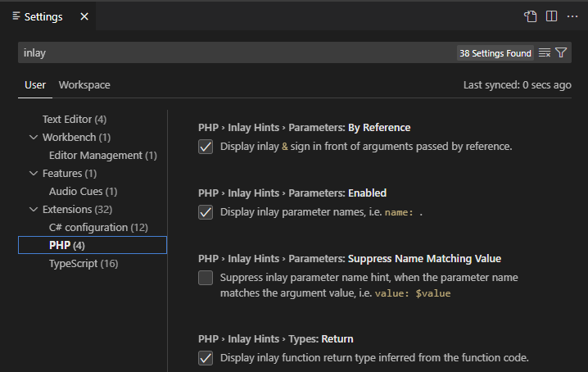The width and height of the screenshot is (588, 372).
Task: Enable Suppress Name Matching Value checkbox
Action: [x=206, y=278]
